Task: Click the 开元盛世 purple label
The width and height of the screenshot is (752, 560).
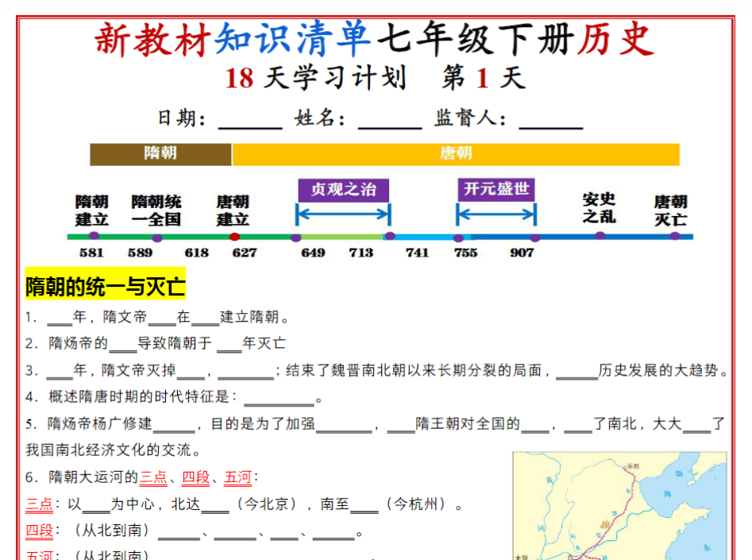Action: [496, 190]
